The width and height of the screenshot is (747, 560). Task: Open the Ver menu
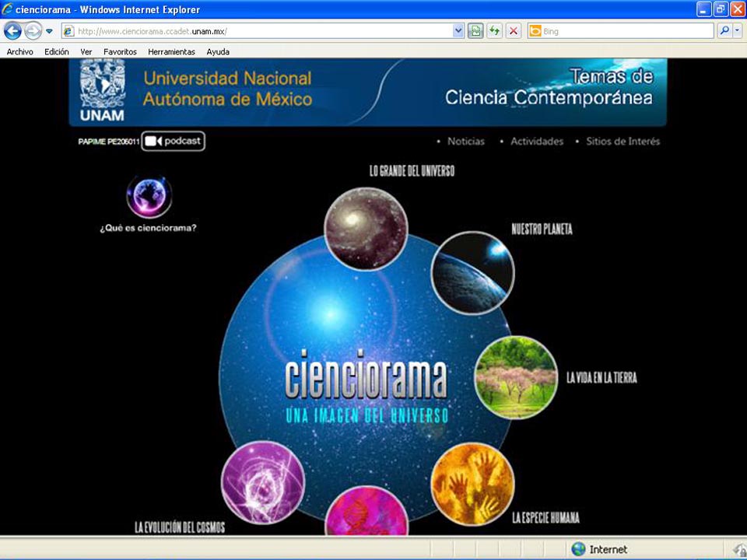[86, 52]
